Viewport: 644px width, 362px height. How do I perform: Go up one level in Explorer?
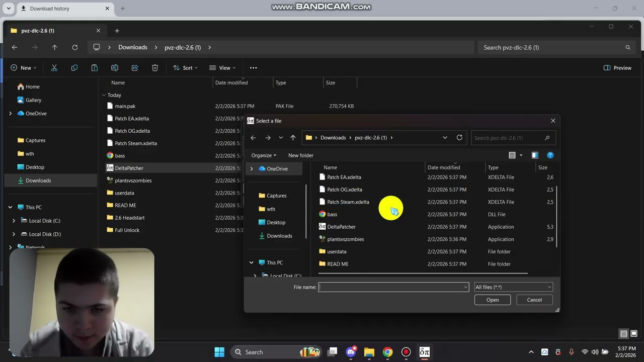[55, 47]
